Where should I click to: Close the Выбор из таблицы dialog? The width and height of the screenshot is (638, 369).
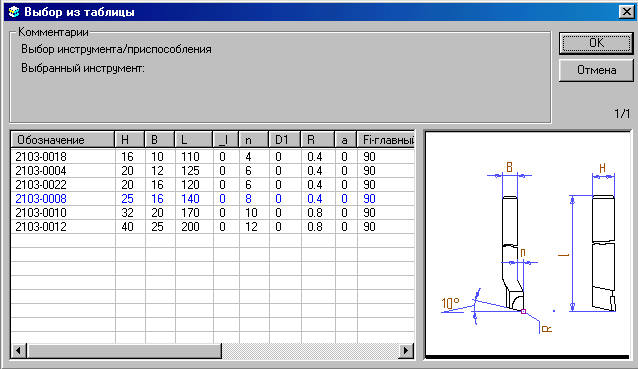point(627,12)
